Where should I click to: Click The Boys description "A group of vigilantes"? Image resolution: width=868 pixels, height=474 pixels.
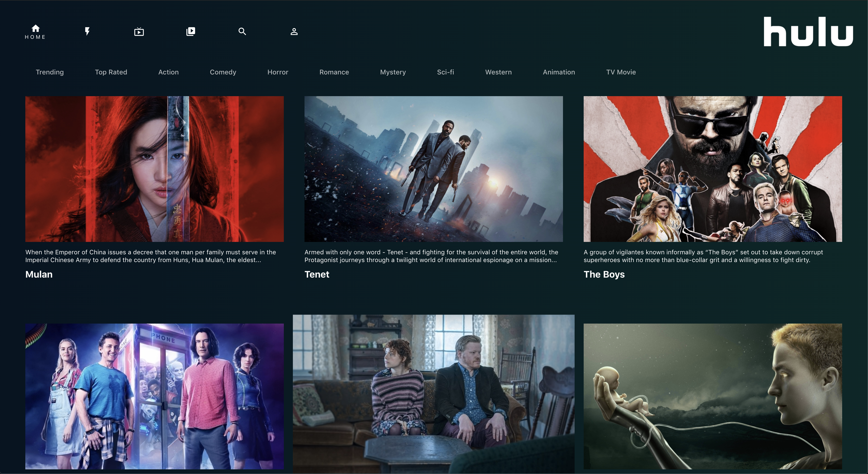click(703, 256)
